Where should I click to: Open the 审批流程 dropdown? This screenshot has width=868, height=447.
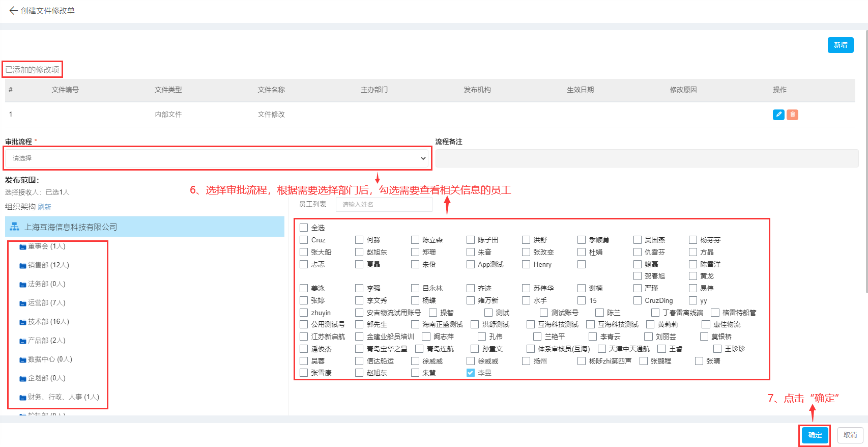pos(218,158)
